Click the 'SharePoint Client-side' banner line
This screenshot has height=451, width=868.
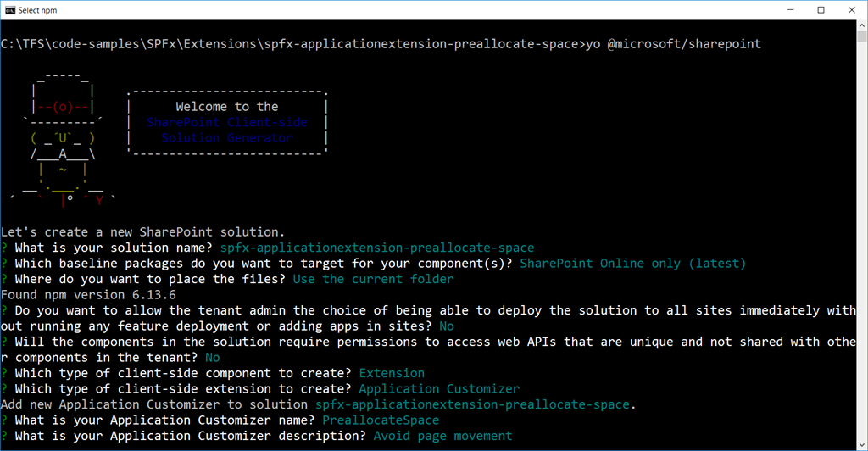[227, 122]
